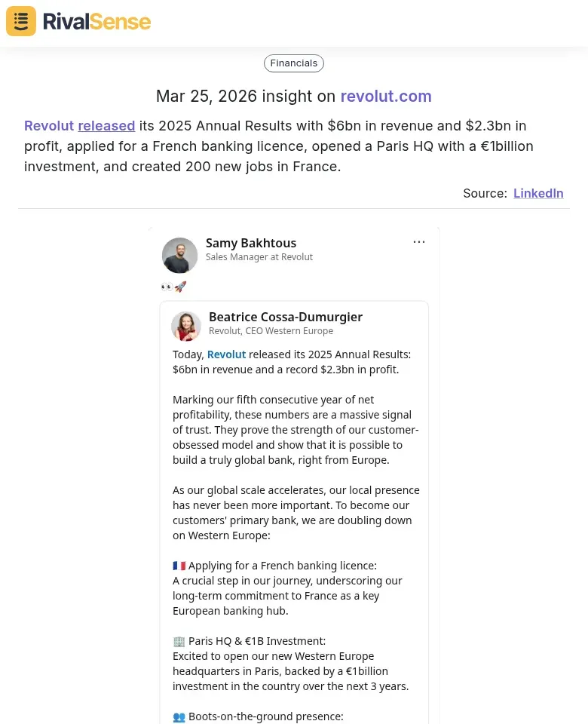Click the eyes emoji in Samy's post
This screenshot has height=724, width=588.
point(167,287)
